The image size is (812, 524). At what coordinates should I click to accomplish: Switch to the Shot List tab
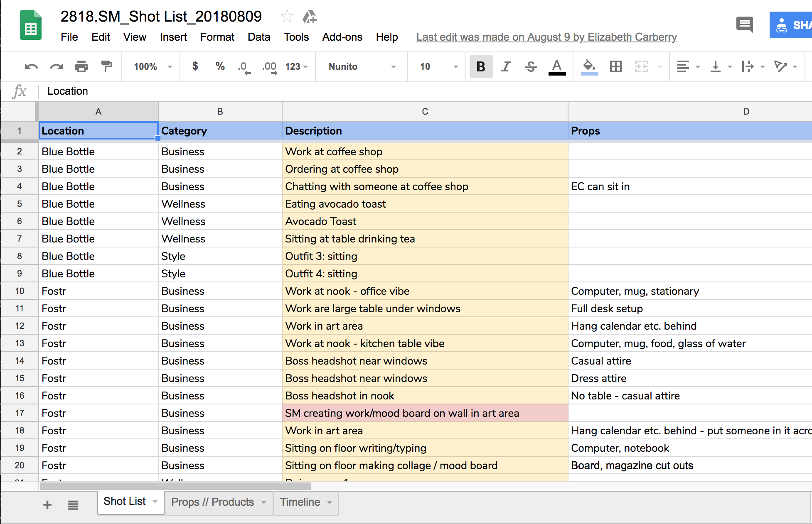tap(124, 502)
